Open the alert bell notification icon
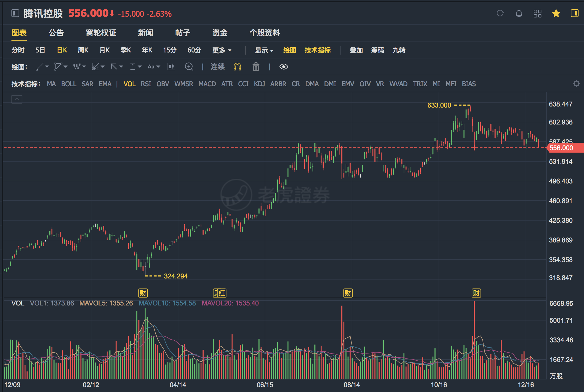 click(x=519, y=13)
